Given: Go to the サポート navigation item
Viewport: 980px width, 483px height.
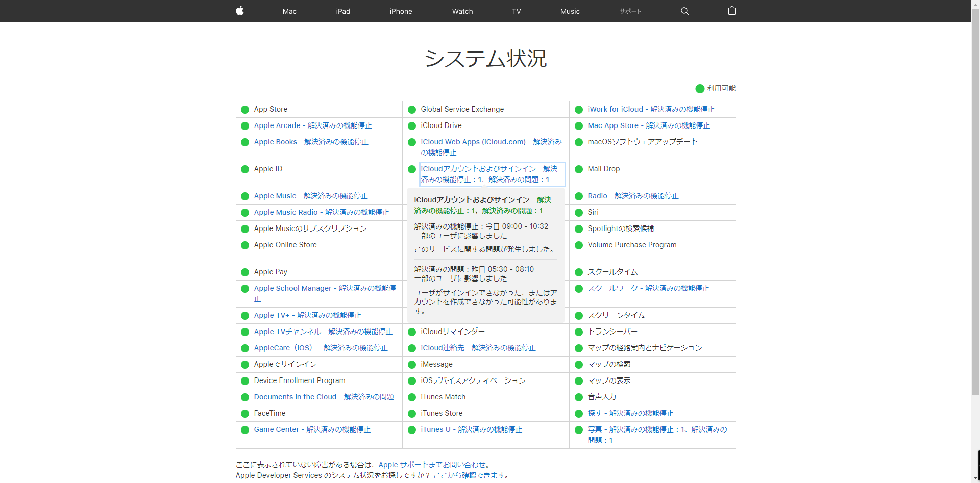Looking at the screenshot, I should coord(630,11).
